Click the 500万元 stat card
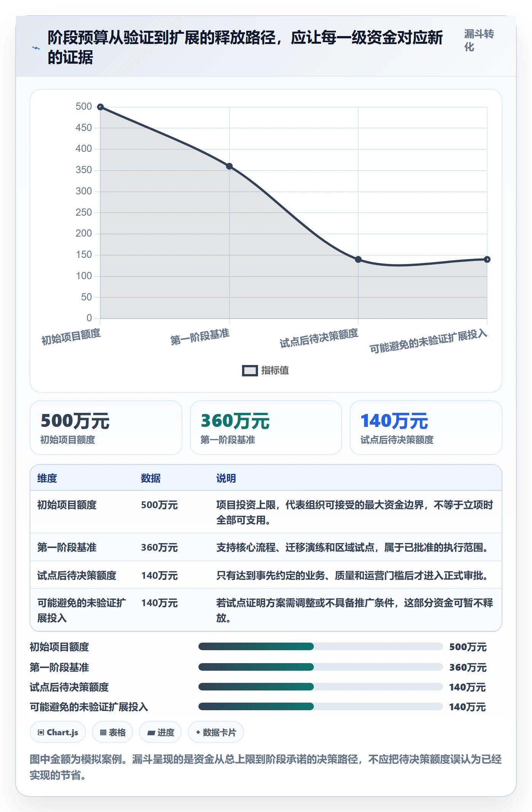532x812 pixels. [x=106, y=428]
